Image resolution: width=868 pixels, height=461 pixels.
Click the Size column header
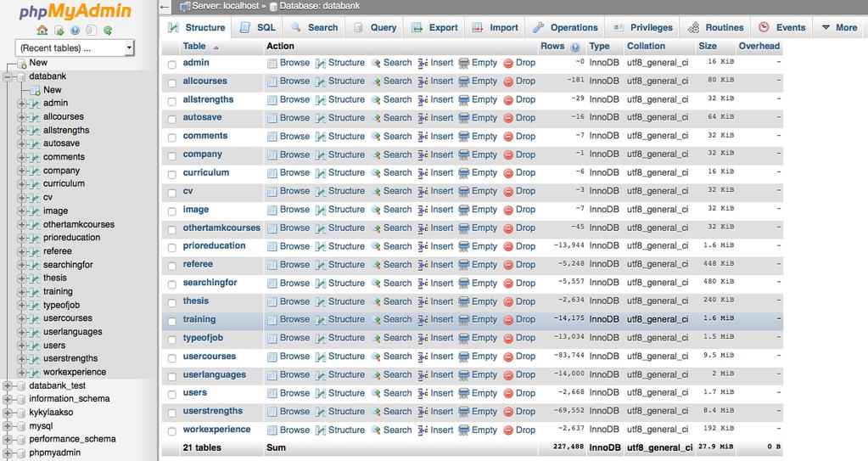[708, 47]
